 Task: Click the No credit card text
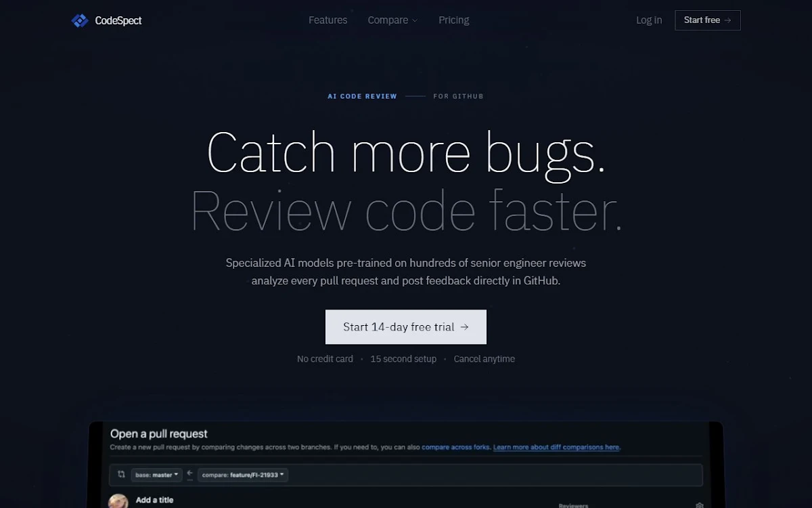click(325, 359)
